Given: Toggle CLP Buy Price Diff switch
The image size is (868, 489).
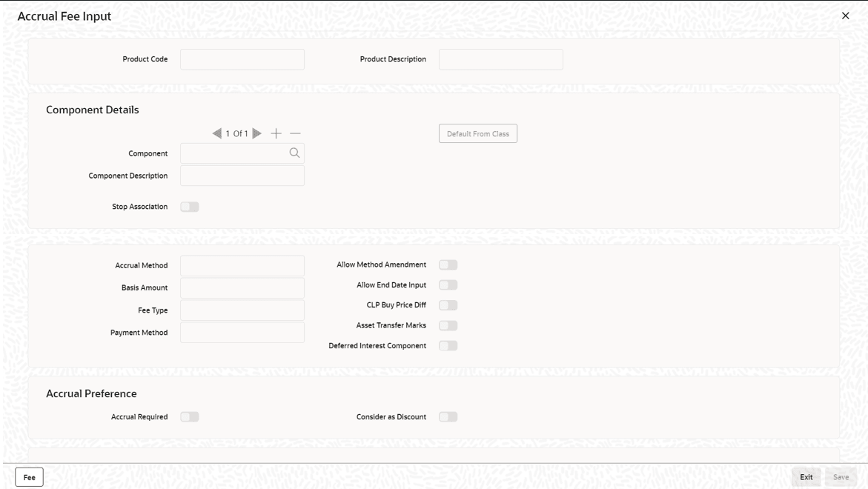Looking at the screenshot, I should [448, 305].
